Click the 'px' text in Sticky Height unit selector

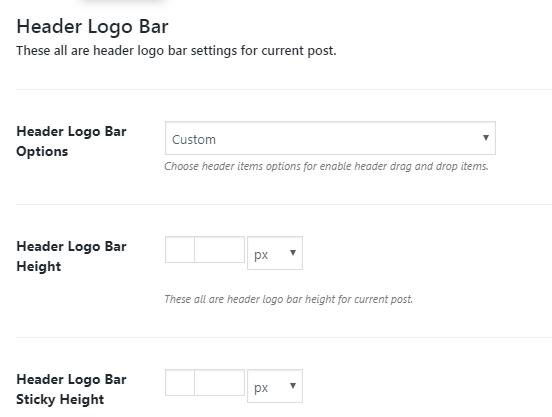[261, 388]
